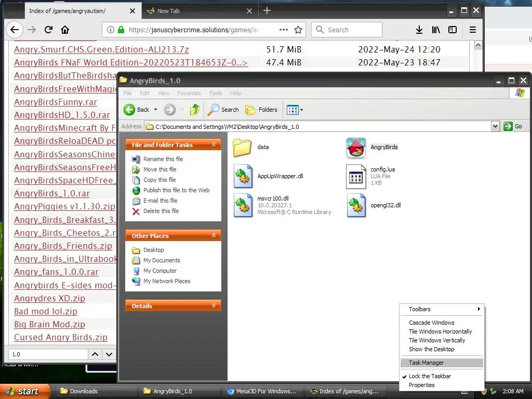Close the New Tab tab

pyautogui.click(x=249, y=11)
